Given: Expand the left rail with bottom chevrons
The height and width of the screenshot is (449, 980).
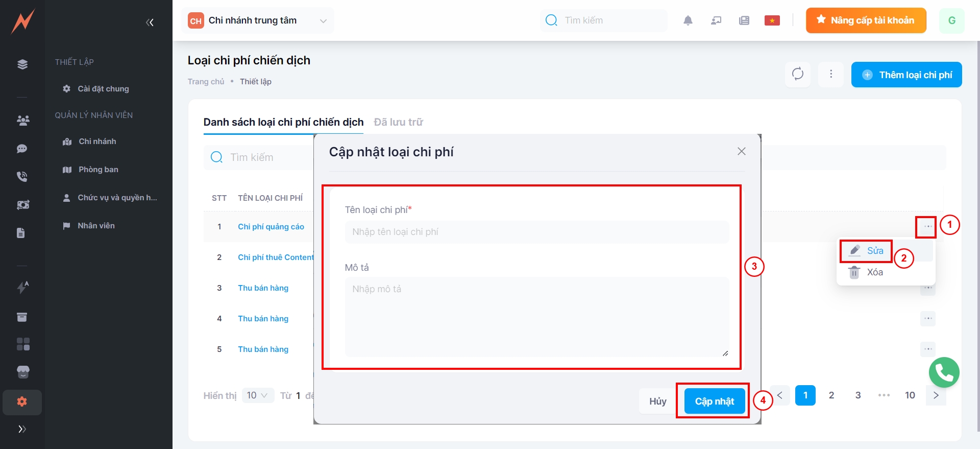Looking at the screenshot, I should (x=22, y=429).
